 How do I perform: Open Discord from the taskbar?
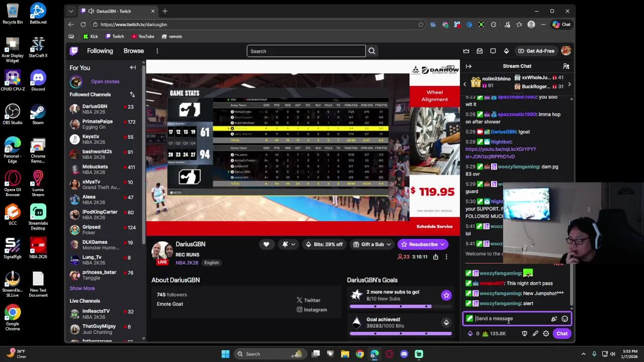(404, 354)
